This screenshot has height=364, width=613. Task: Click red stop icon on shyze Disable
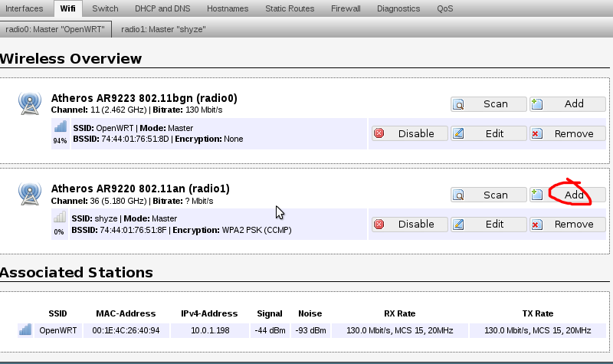click(379, 225)
